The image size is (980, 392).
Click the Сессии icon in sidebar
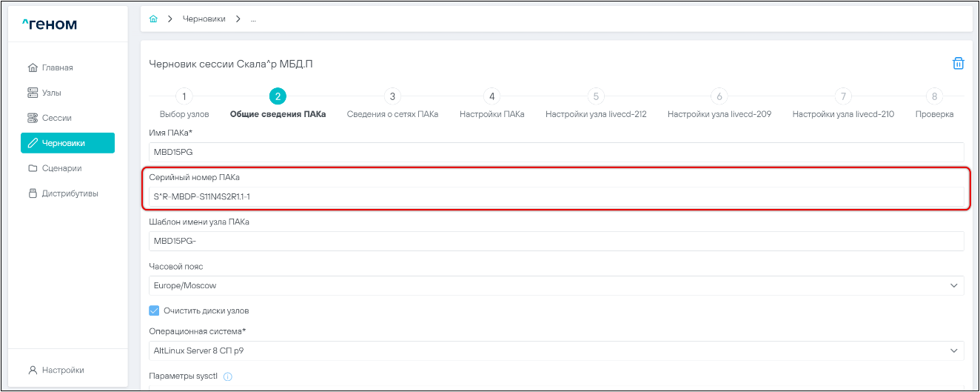pyautogui.click(x=32, y=119)
